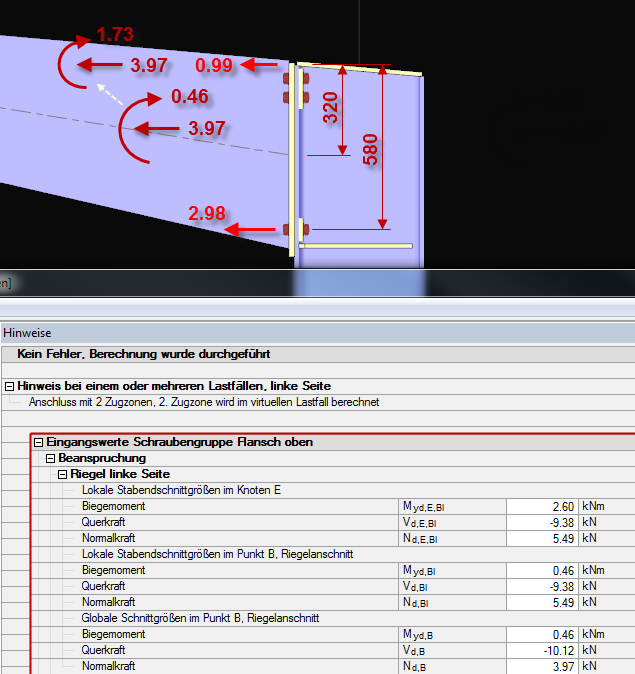Screen dimensions: 635x674
Task: Select 'Kein Fehler, Berechnung wurde durchgeführt' row
Action: [318, 354]
